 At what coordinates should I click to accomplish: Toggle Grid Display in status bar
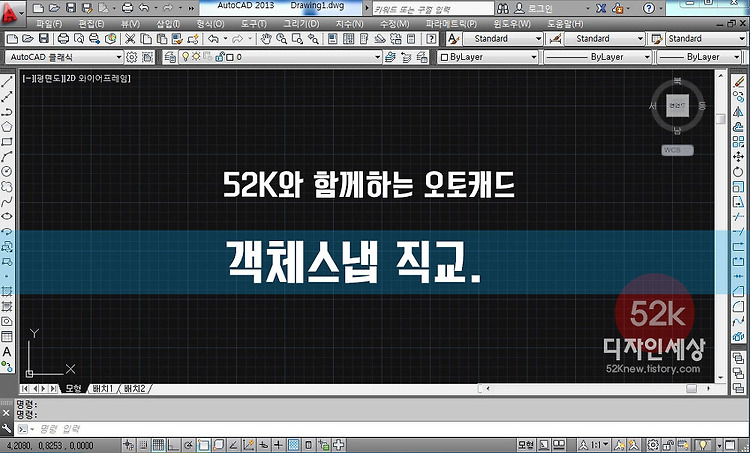tap(158, 445)
